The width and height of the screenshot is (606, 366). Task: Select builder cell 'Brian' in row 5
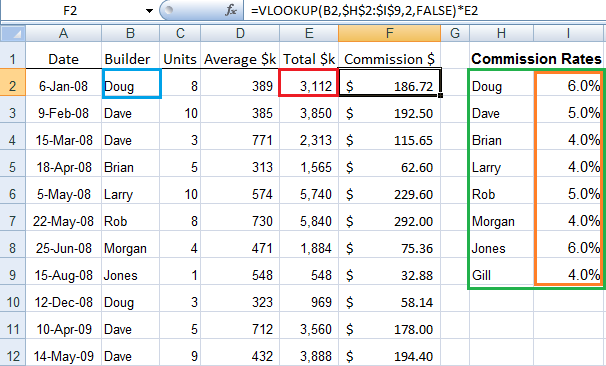click(x=131, y=163)
